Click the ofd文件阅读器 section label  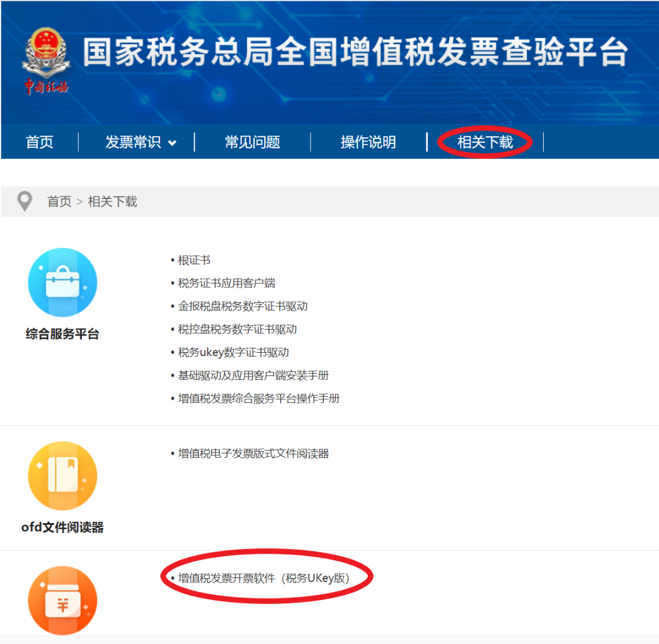63,527
